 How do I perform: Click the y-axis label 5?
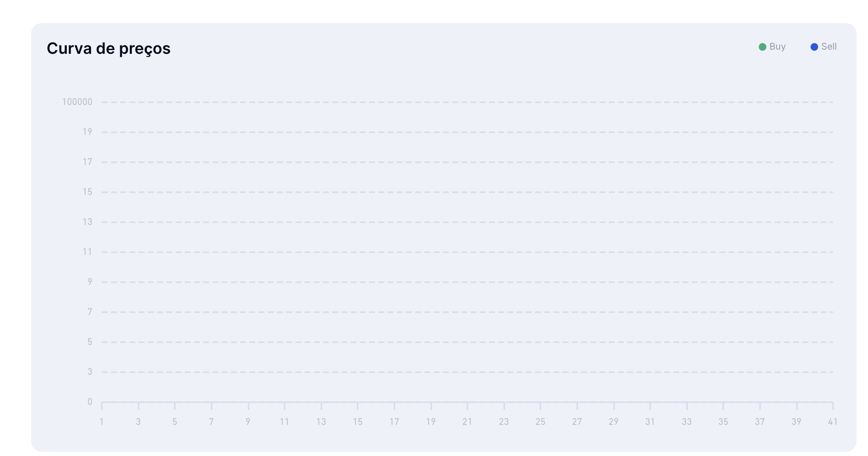(x=89, y=342)
